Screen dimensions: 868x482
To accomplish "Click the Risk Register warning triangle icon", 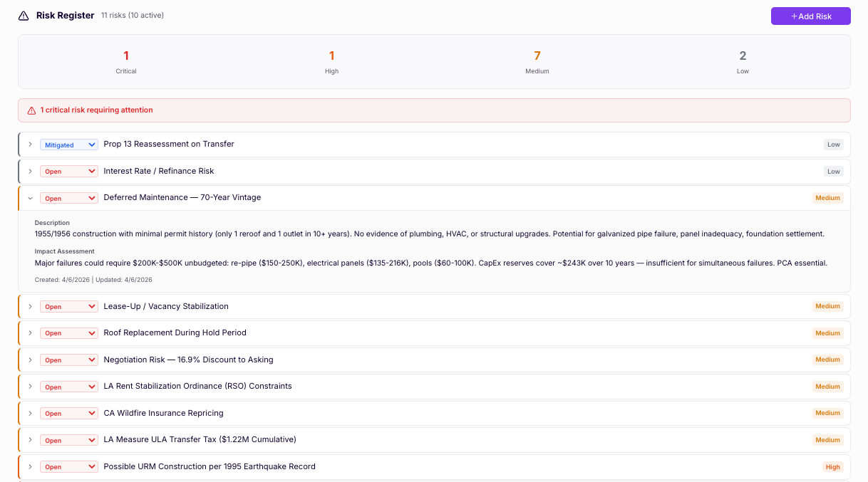I will 24,16.
